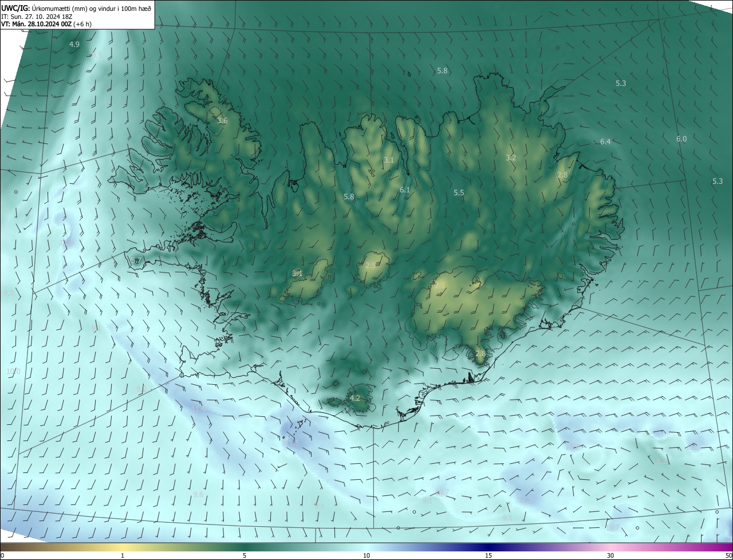Click the title 'UWC/IG: Úrkomumætti (mm) og vindur' line
This screenshot has width=733, height=560.
pos(77,8)
